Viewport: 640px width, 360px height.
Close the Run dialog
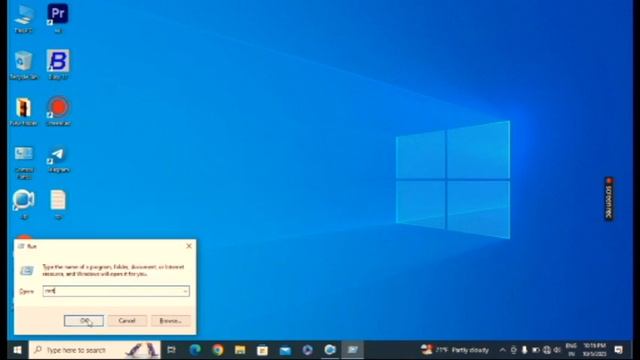pyautogui.click(x=189, y=246)
